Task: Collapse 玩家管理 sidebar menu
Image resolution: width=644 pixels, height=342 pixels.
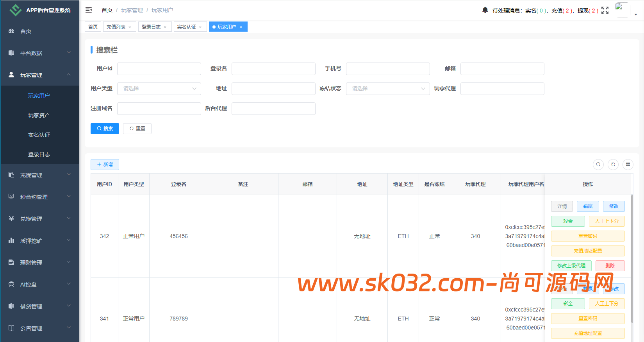Action: click(x=39, y=75)
